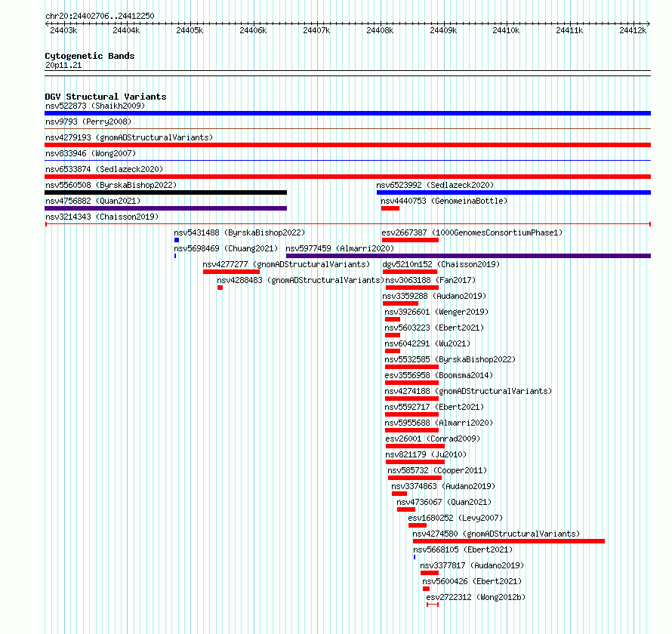Click the 24405k ruler tick label

pos(190,30)
